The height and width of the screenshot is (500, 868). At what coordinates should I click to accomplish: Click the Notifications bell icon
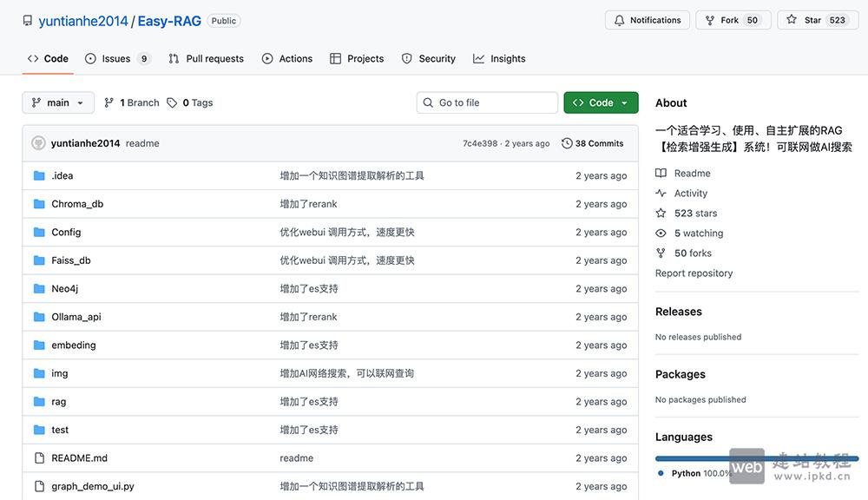(619, 19)
